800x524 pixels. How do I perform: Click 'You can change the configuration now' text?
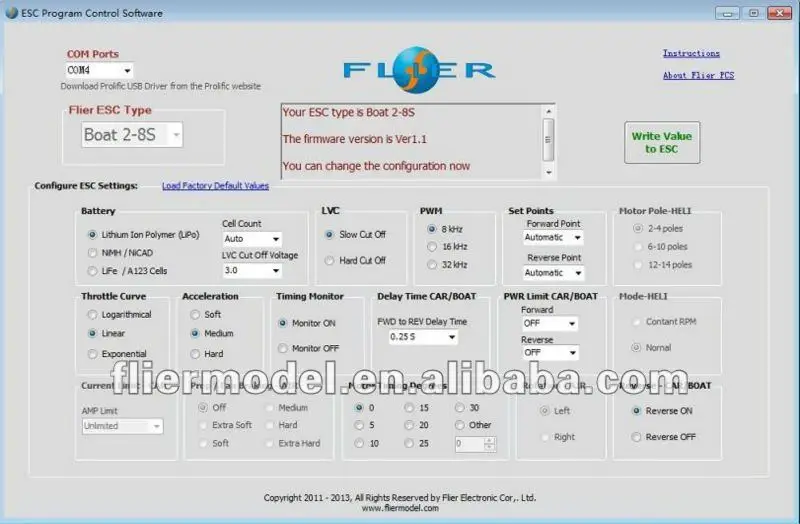tap(376, 166)
